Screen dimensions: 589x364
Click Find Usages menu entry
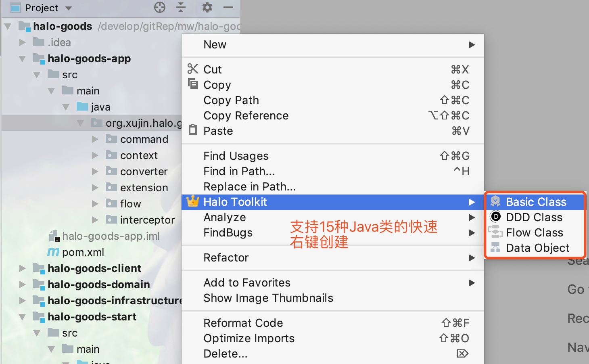point(236,156)
